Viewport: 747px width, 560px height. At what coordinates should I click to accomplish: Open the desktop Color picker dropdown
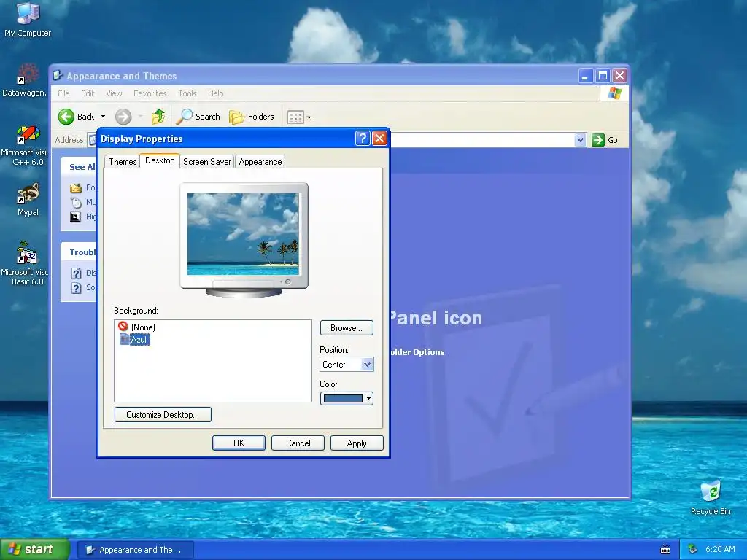point(347,399)
